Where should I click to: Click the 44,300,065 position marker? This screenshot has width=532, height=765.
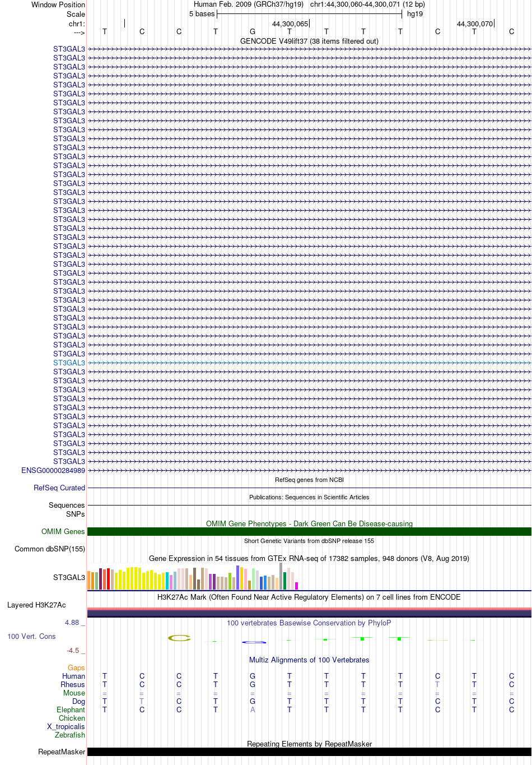click(x=290, y=24)
